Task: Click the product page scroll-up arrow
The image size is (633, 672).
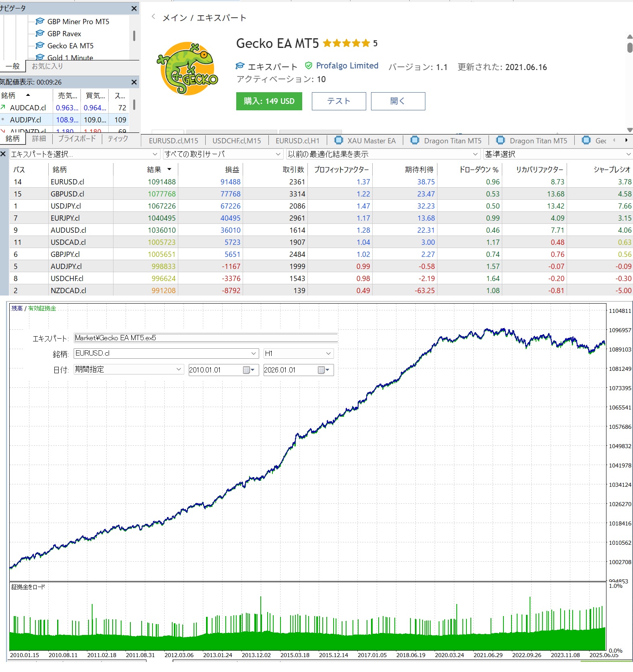Action: (x=630, y=37)
